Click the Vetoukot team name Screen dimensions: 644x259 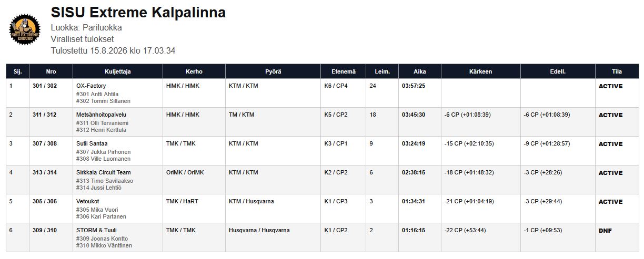tap(88, 201)
